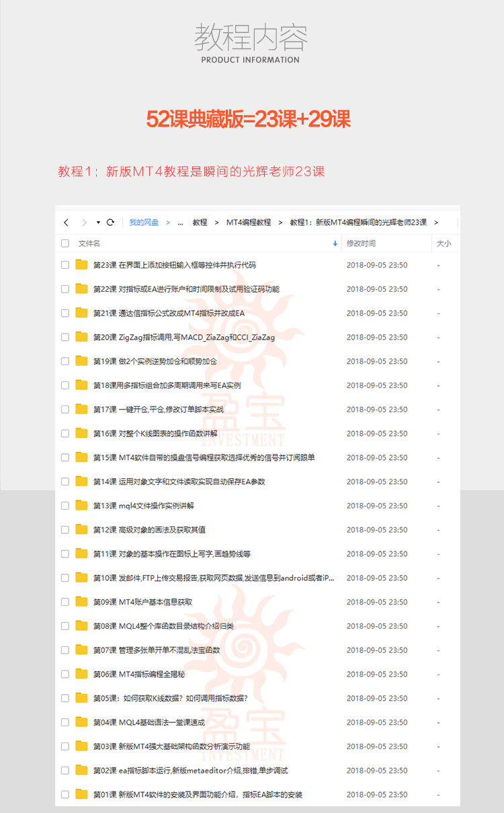Viewport: 504px width, 813px height.
Task: Check the box for 第16课 folder
Action: [x=65, y=434]
